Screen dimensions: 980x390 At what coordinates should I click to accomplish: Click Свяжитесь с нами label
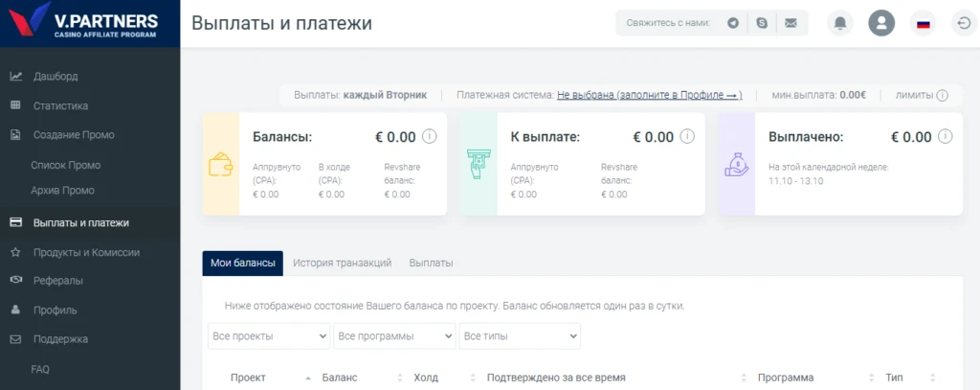(x=669, y=23)
